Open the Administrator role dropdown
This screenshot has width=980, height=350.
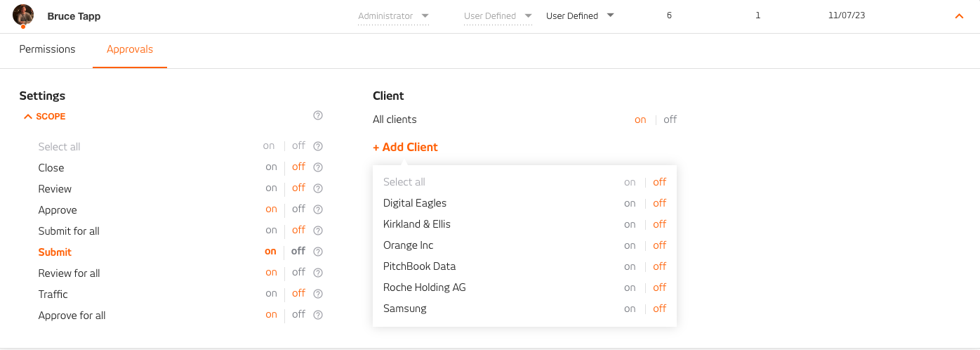pos(393,16)
